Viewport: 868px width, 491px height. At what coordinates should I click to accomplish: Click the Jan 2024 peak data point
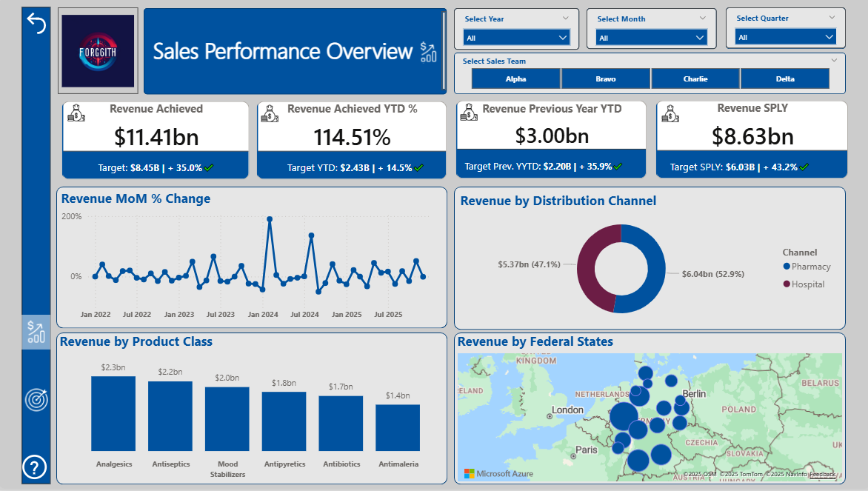(x=270, y=219)
